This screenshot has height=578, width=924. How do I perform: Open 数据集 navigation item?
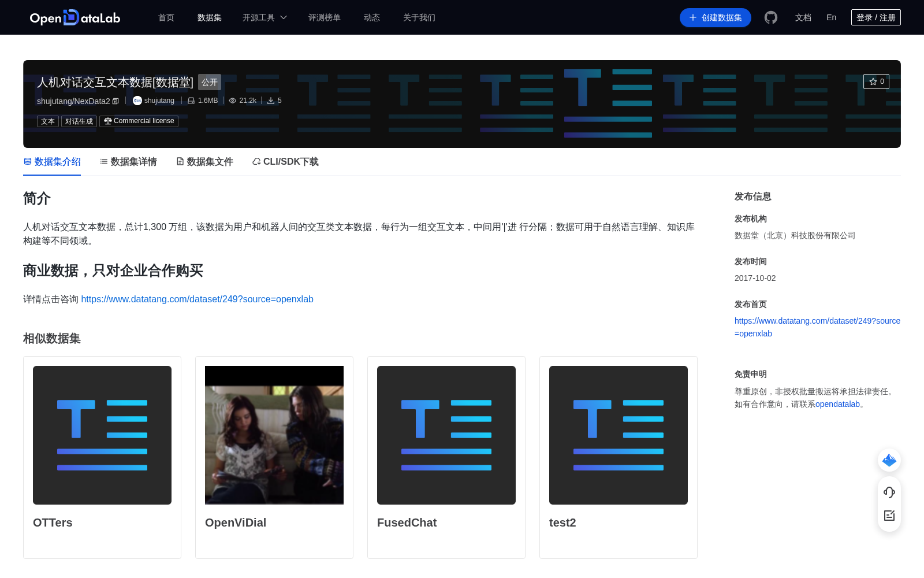click(x=210, y=17)
